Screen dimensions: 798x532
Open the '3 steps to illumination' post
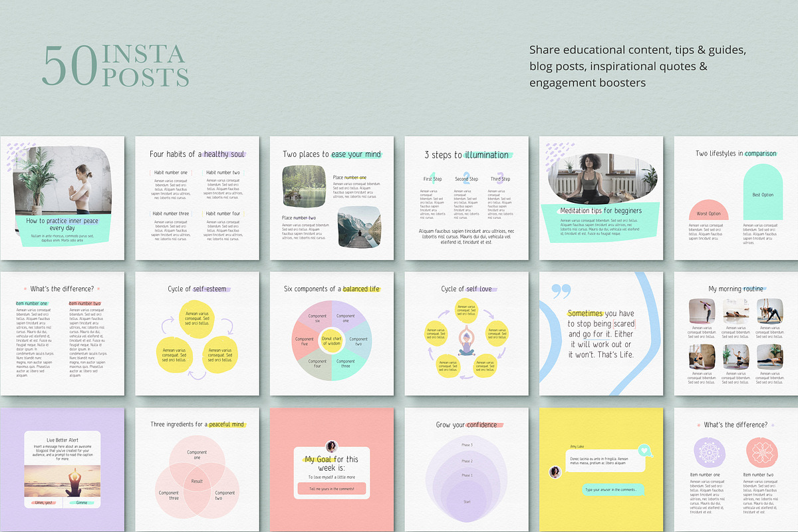466,198
